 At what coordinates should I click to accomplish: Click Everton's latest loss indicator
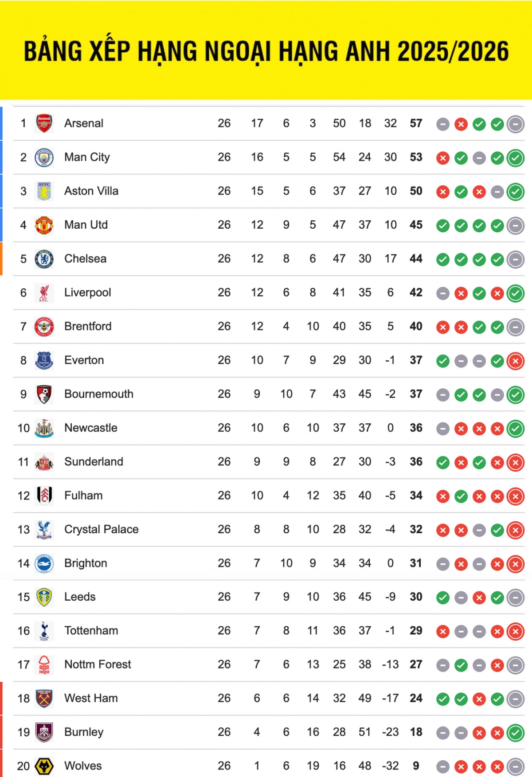(x=516, y=361)
